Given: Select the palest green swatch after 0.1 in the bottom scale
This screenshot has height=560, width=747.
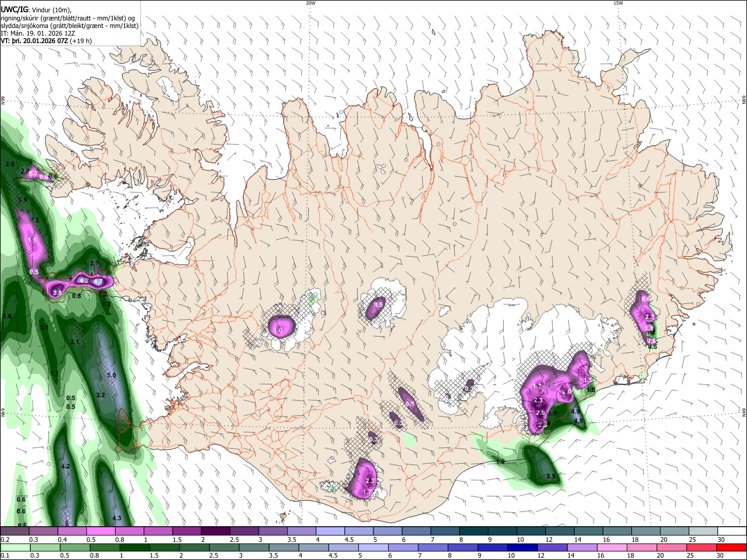Looking at the screenshot, I should pyautogui.click(x=16, y=547).
